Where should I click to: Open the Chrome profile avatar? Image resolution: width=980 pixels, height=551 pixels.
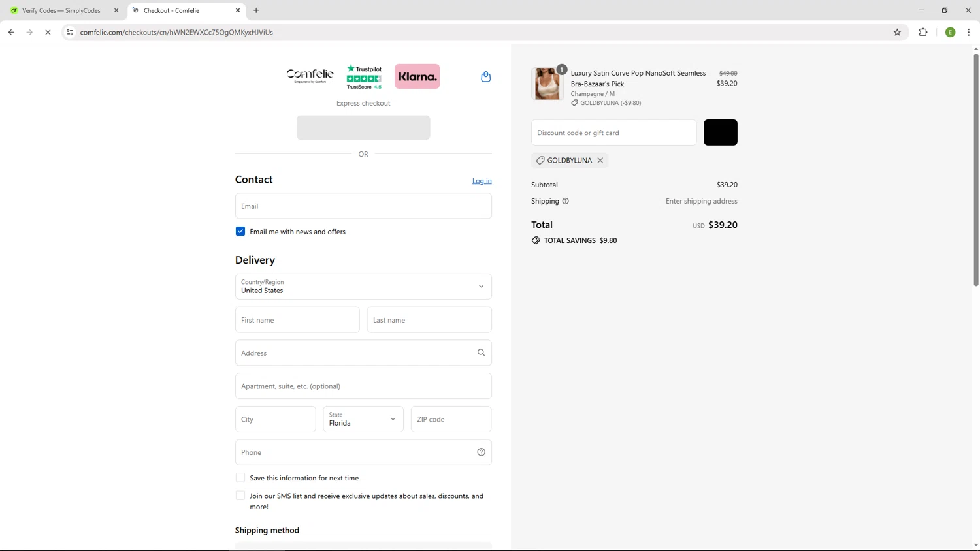(x=950, y=32)
